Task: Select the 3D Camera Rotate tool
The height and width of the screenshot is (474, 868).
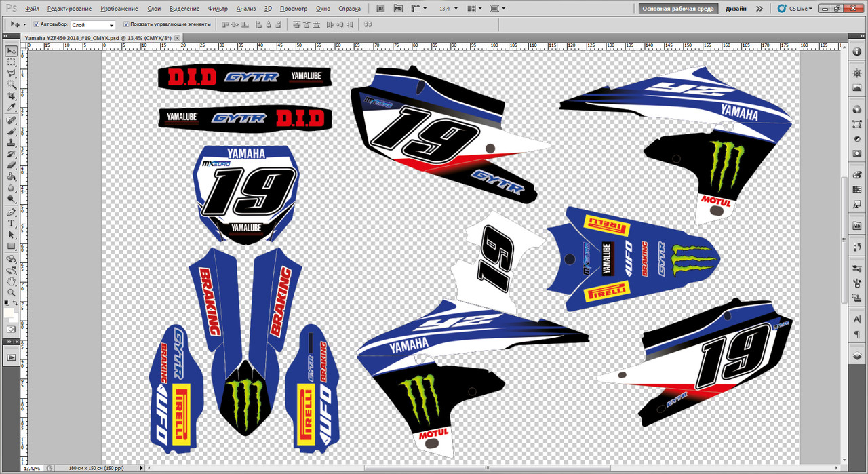Action: coord(12,270)
